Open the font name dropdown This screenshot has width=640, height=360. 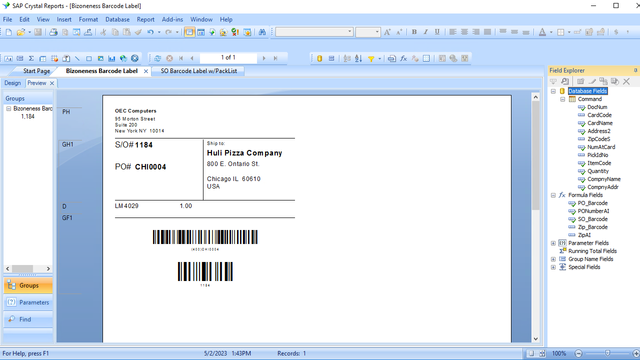[349, 32]
